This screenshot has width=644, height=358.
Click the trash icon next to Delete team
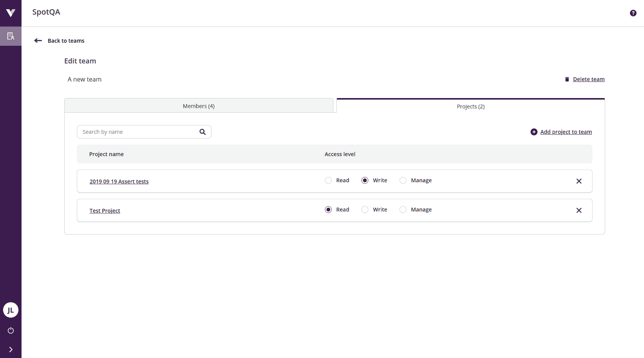tap(567, 79)
